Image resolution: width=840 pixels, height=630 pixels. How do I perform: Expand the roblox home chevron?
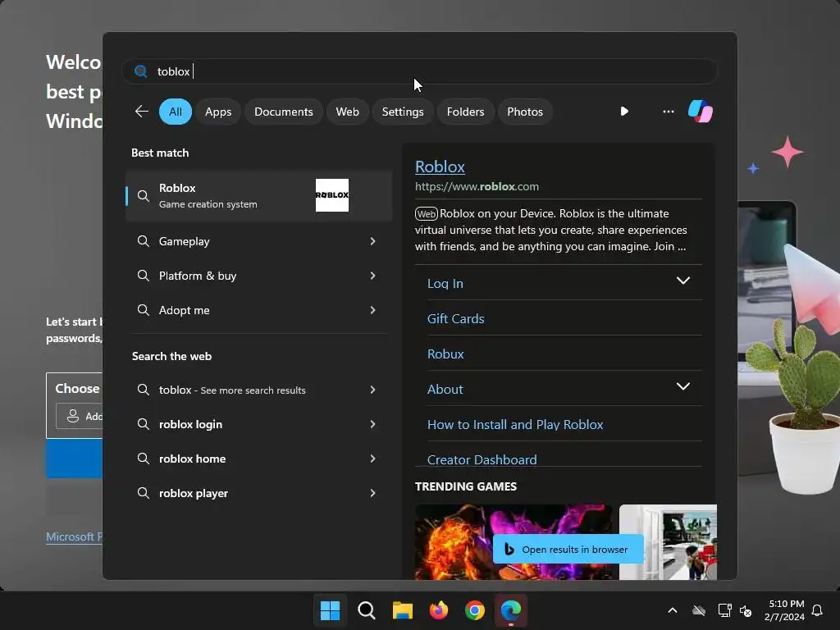pyautogui.click(x=372, y=459)
